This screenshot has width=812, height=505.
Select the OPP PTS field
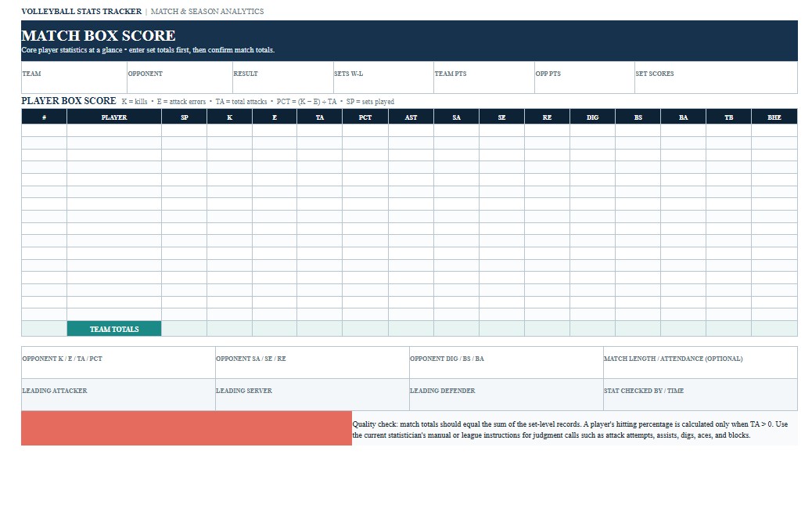pos(584,78)
